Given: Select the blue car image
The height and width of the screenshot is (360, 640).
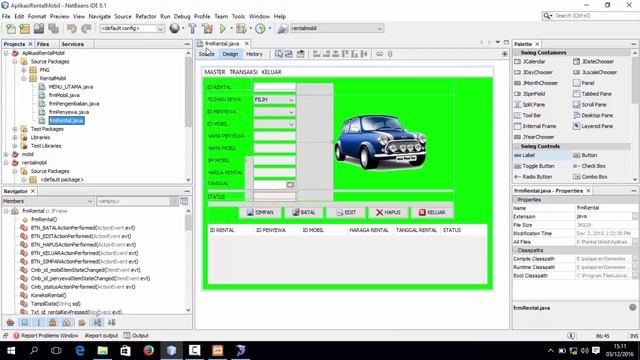Looking at the screenshot, I should (x=380, y=142).
